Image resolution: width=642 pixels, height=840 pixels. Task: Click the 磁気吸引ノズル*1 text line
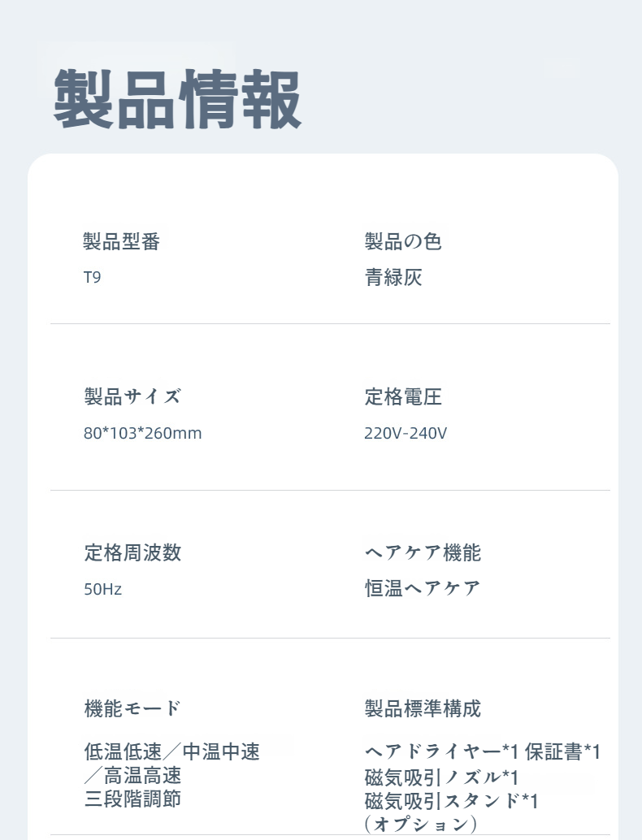(x=441, y=777)
